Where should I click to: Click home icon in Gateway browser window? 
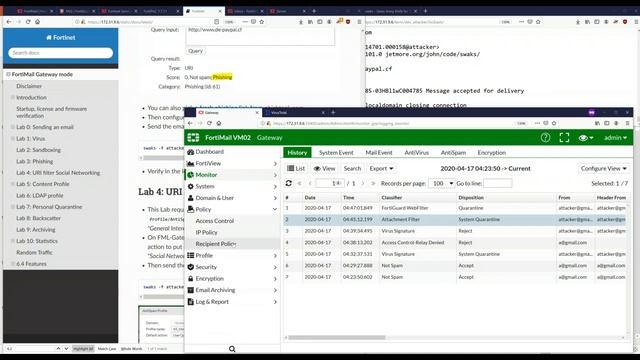click(219, 123)
